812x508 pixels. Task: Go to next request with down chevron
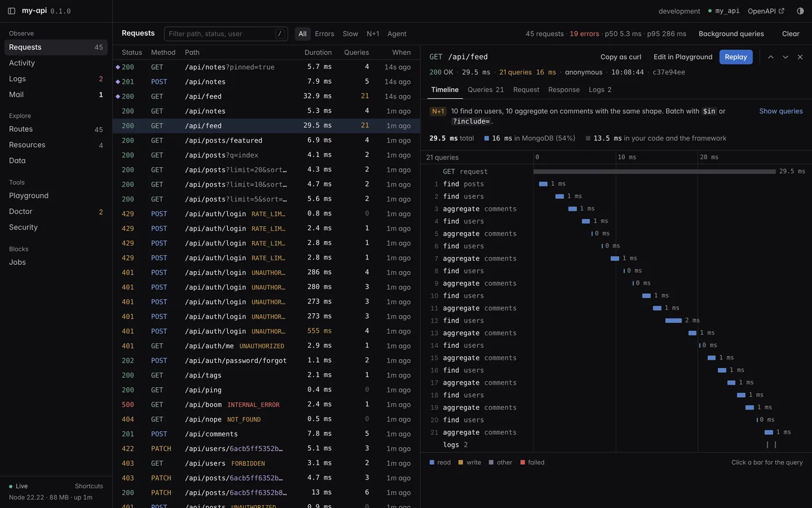tap(785, 57)
